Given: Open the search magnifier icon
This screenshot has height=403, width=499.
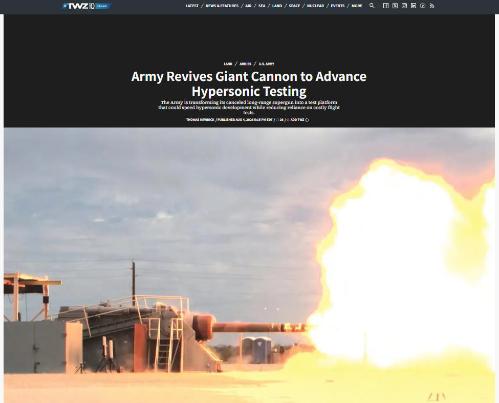Looking at the screenshot, I should pyautogui.click(x=372, y=6).
